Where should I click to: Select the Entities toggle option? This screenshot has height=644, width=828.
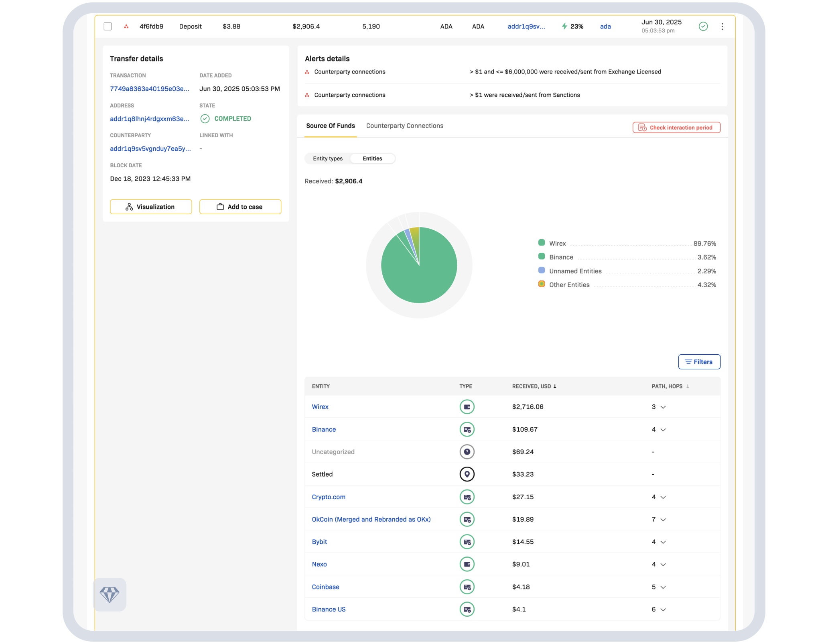tap(372, 158)
